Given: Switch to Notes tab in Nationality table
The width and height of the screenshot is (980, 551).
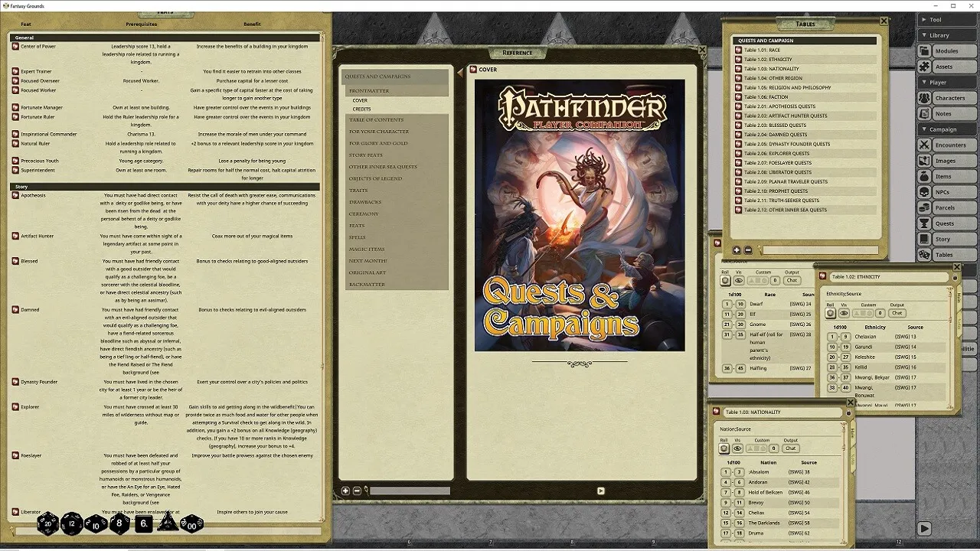Looking at the screenshot, I should pyautogui.click(x=853, y=458).
